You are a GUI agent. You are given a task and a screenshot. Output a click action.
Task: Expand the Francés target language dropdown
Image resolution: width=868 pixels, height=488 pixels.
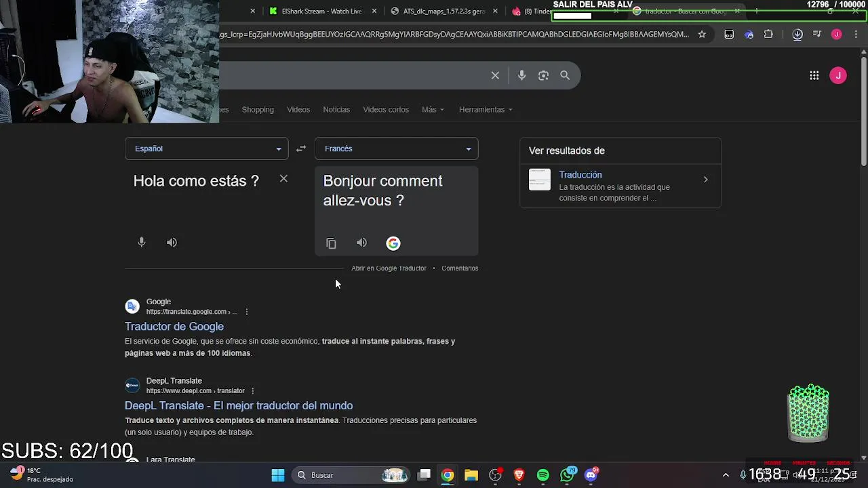pos(397,148)
